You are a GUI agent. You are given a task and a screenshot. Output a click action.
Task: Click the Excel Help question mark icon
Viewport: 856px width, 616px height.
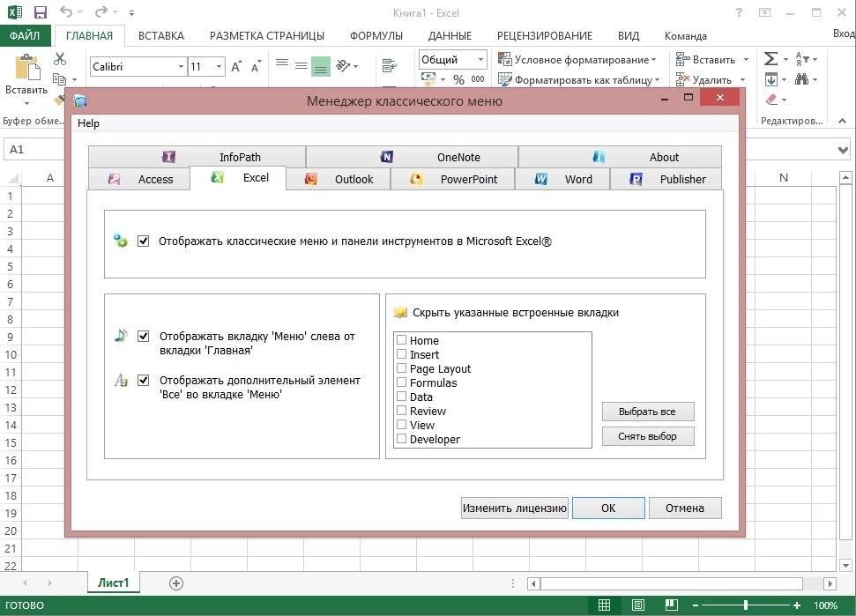(739, 12)
